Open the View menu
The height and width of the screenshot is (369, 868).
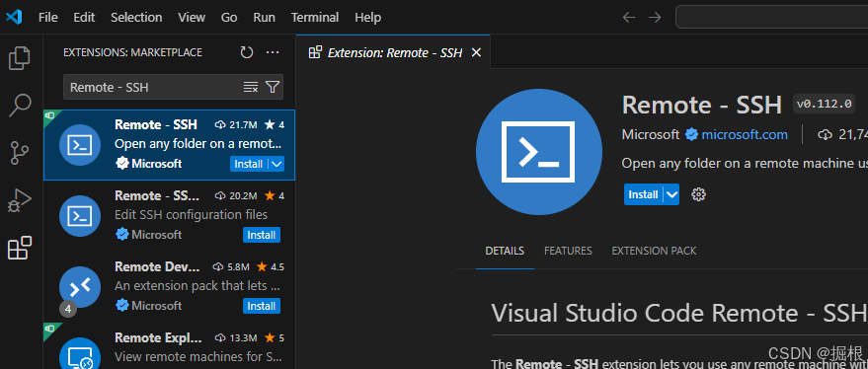click(x=192, y=17)
